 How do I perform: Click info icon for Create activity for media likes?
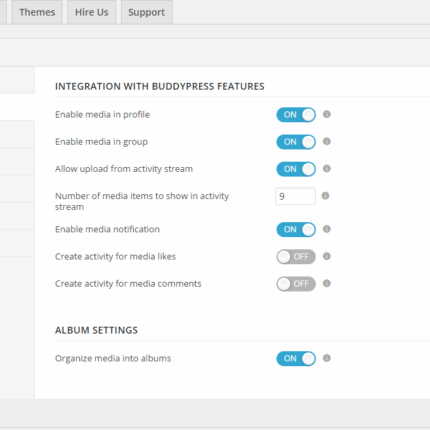click(x=327, y=256)
